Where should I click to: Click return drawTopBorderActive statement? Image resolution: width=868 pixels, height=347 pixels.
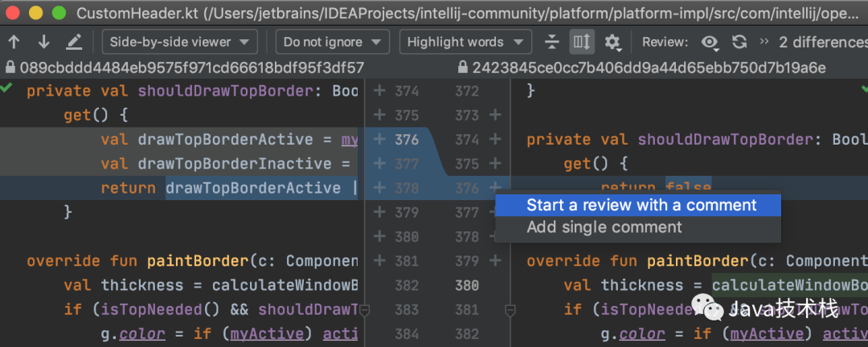(x=221, y=188)
